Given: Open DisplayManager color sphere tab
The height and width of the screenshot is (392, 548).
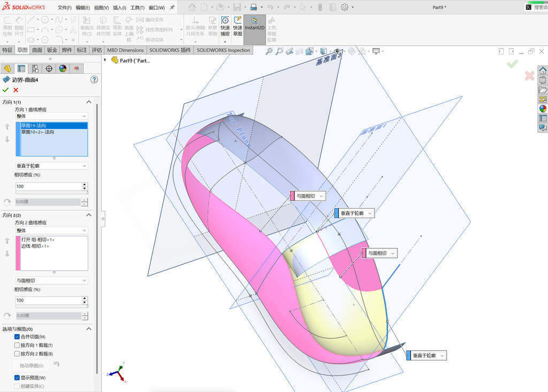Looking at the screenshot, I should click(63, 68).
